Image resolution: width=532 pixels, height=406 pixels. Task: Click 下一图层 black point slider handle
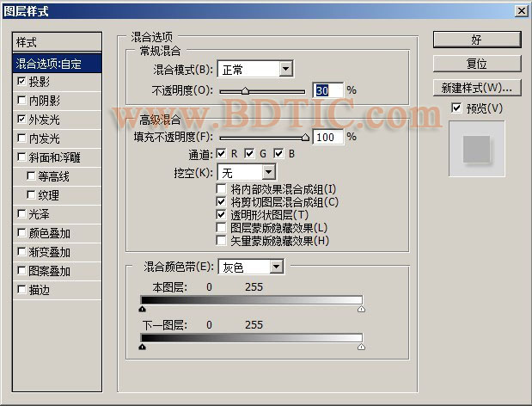[142, 347]
